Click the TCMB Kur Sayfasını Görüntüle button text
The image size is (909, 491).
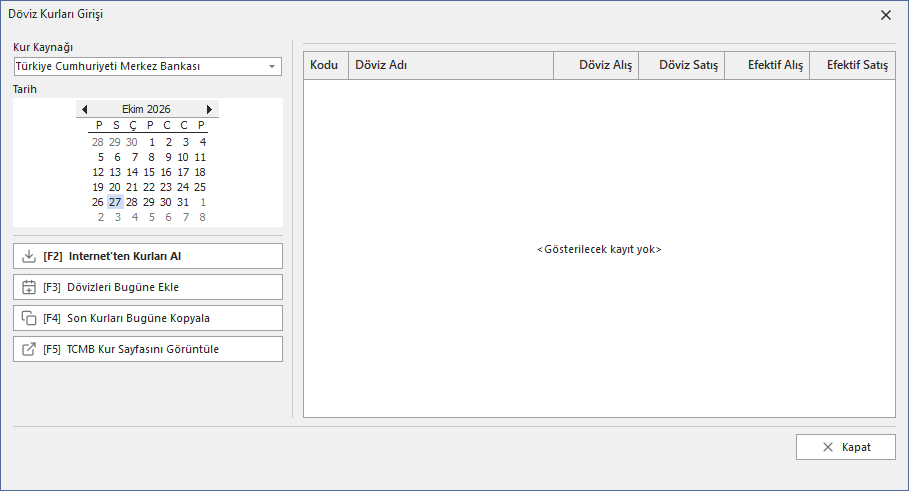pyautogui.click(x=143, y=349)
